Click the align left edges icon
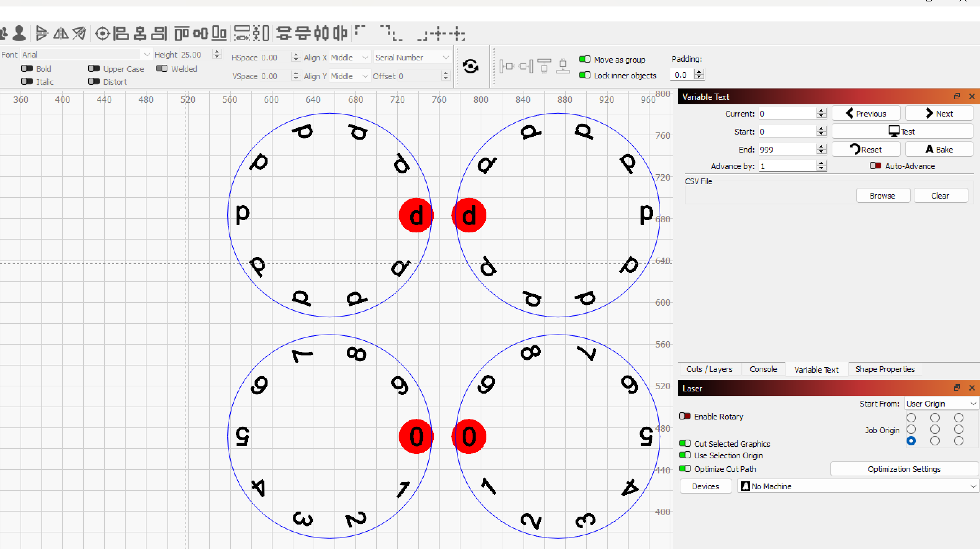This screenshot has height=549, width=980. [x=121, y=33]
